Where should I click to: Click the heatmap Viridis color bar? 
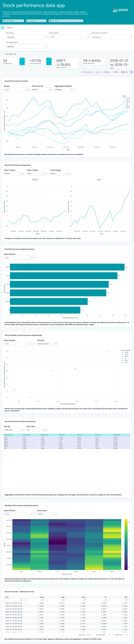(126, 544)
